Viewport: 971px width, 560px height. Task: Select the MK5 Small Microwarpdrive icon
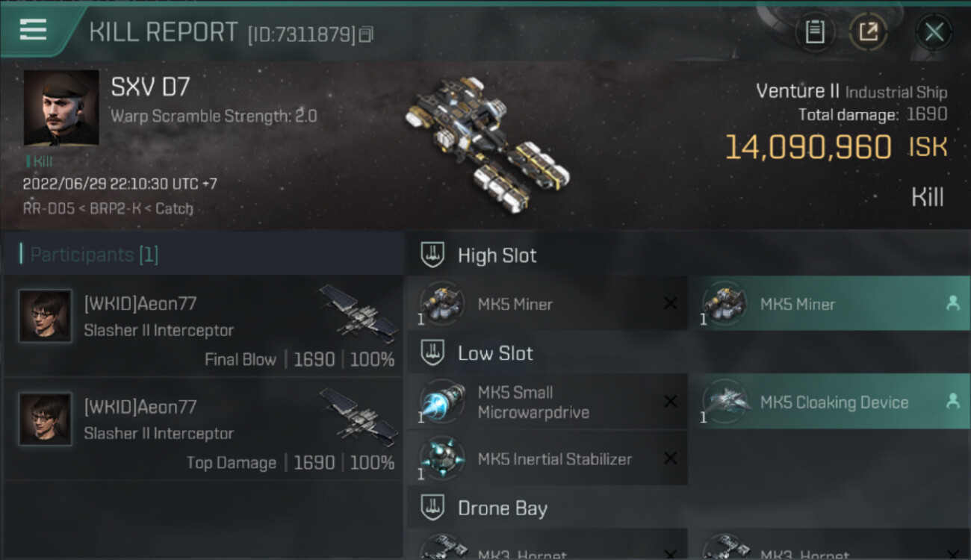pyautogui.click(x=442, y=402)
